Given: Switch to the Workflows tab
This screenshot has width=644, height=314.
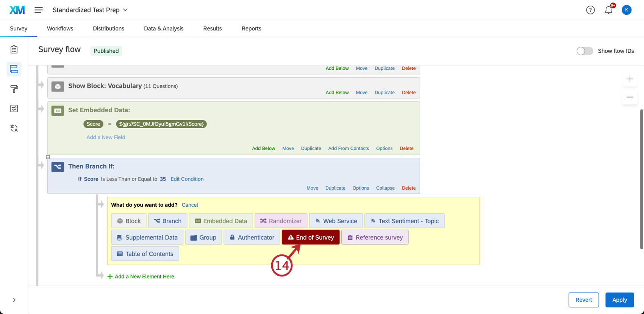Looking at the screenshot, I should 60,28.
